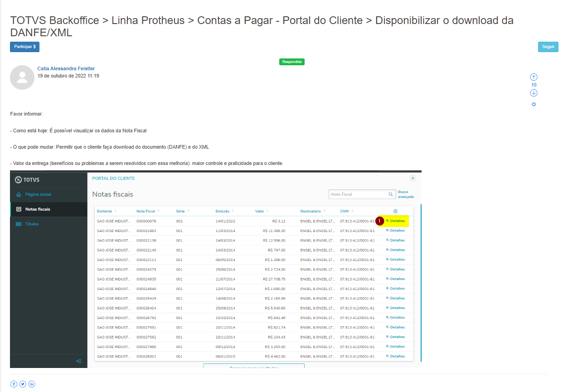563x392 pixels.
Task: Sort the table by Série column
Action: (x=183, y=211)
